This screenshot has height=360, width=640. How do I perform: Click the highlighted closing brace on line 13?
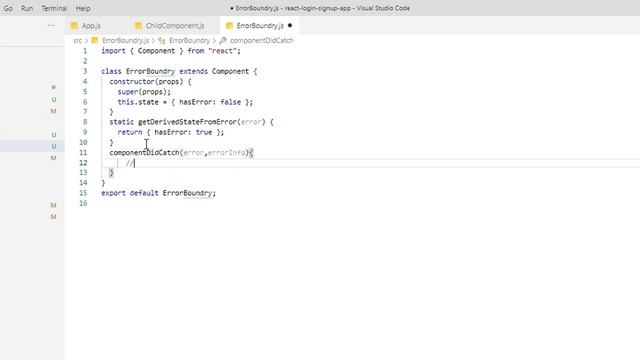(x=111, y=173)
